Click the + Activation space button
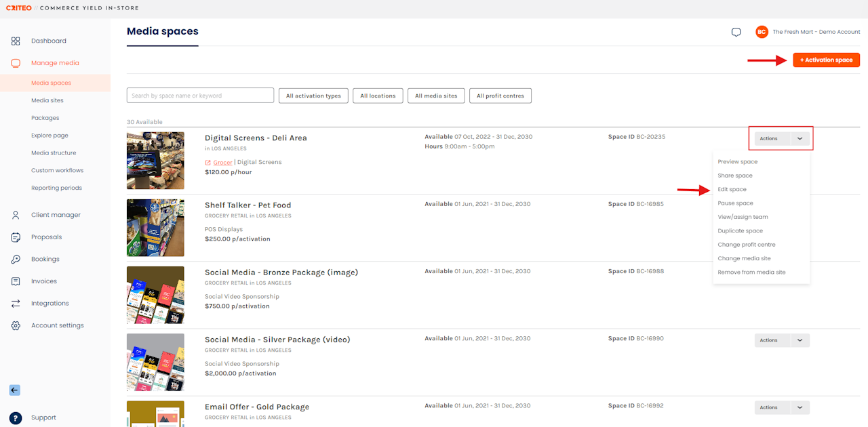Image resolution: width=868 pixels, height=427 pixels. (x=826, y=60)
